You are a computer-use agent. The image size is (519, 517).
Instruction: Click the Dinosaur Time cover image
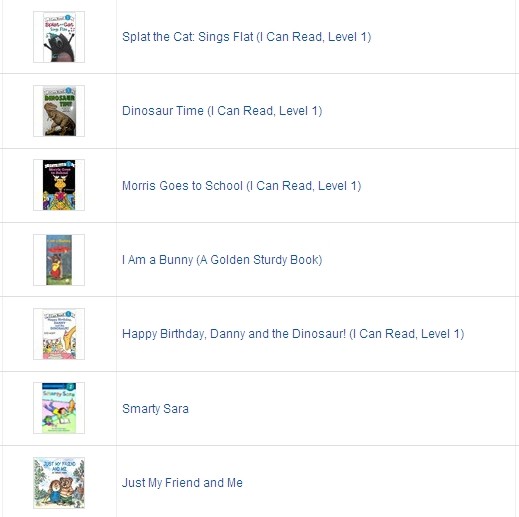point(59,111)
